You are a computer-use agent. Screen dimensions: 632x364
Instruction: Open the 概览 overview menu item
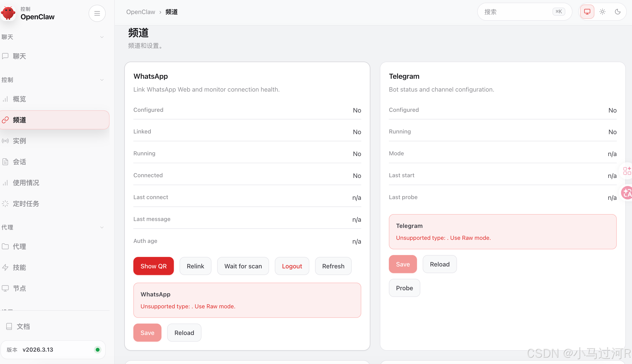(19, 99)
